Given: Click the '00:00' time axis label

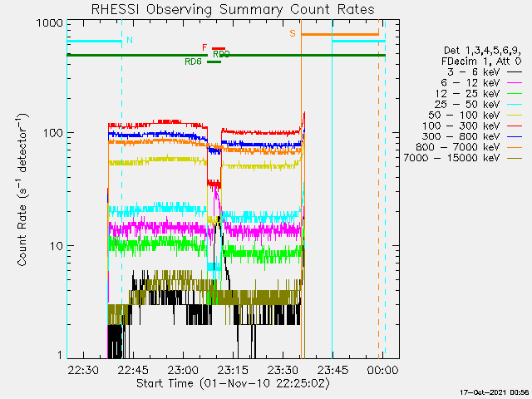Looking at the screenshot, I should [382, 369].
